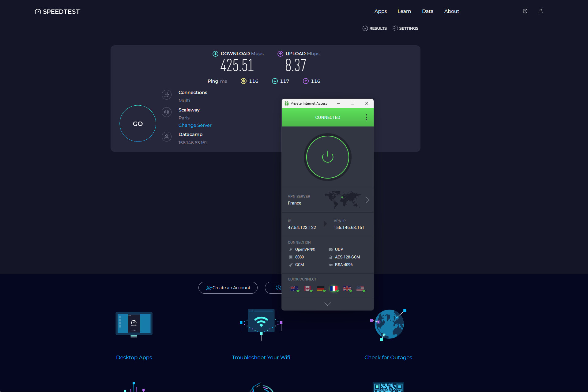Open the Data menu
Image resolution: width=588 pixels, height=392 pixels.
coord(428,11)
